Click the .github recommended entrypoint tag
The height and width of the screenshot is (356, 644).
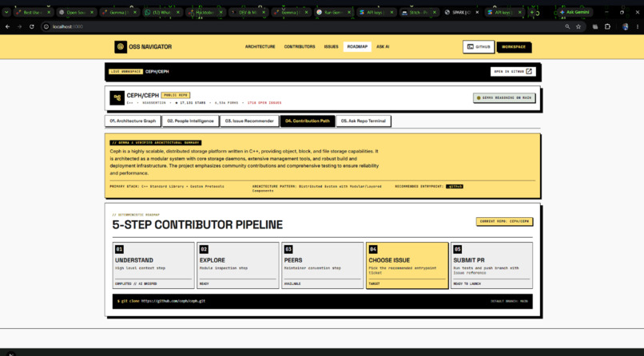(455, 186)
